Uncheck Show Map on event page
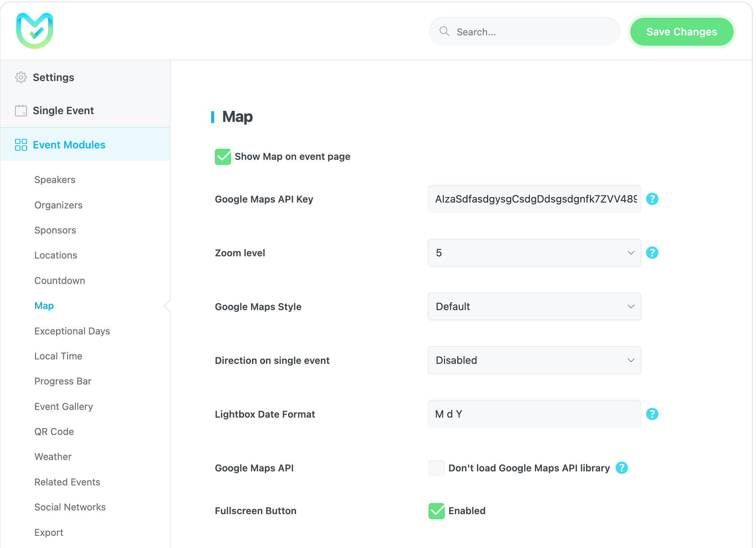The width and height of the screenshot is (756, 548). [x=223, y=157]
